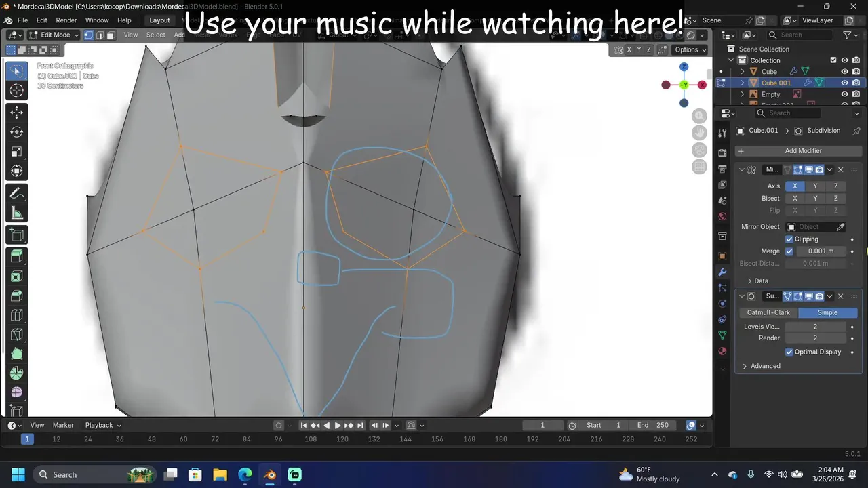Viewport: 868px width, 488px height.
Task: Open the Window menu
Action: [97, 20]
